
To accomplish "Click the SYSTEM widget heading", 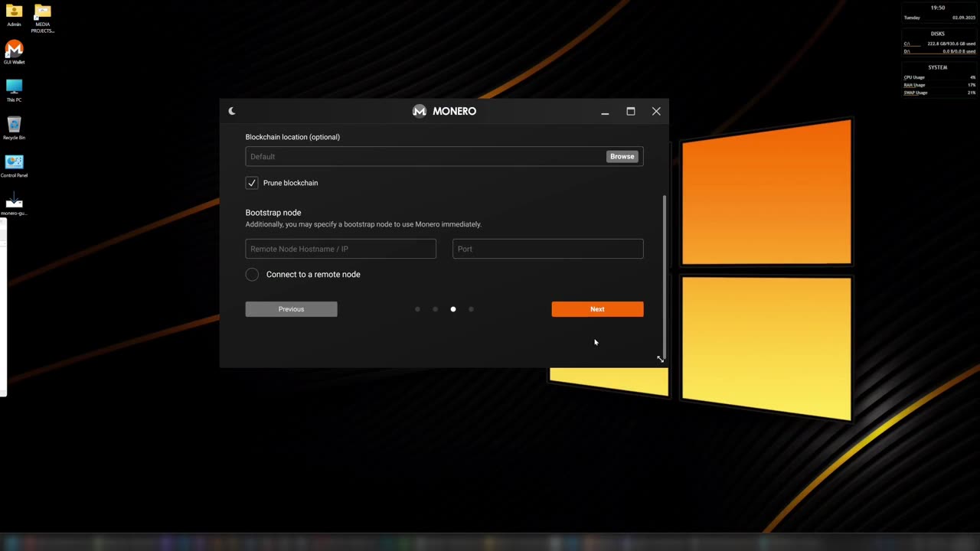I will 938,67.
